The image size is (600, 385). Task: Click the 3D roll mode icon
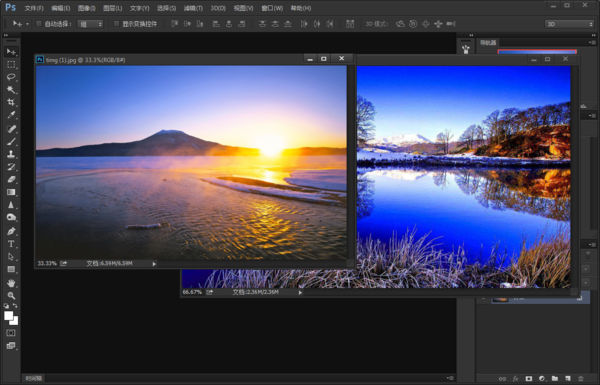point(413,24)
